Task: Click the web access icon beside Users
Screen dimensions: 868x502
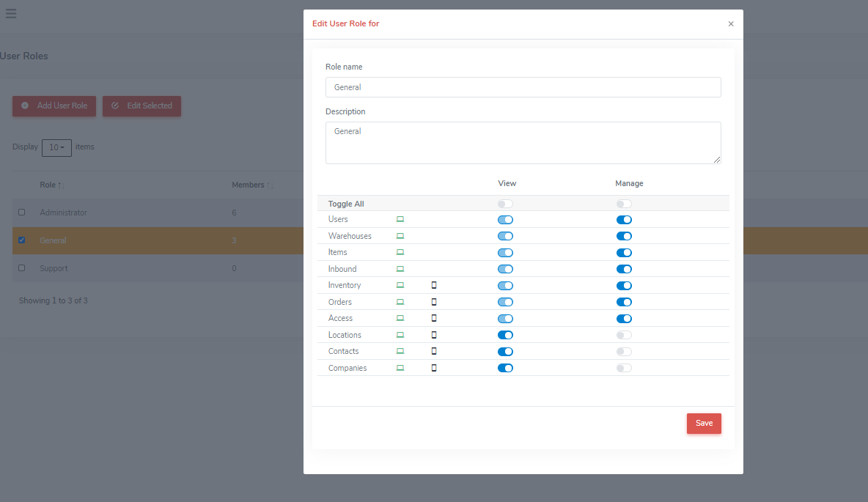Action: coord(400,219)
